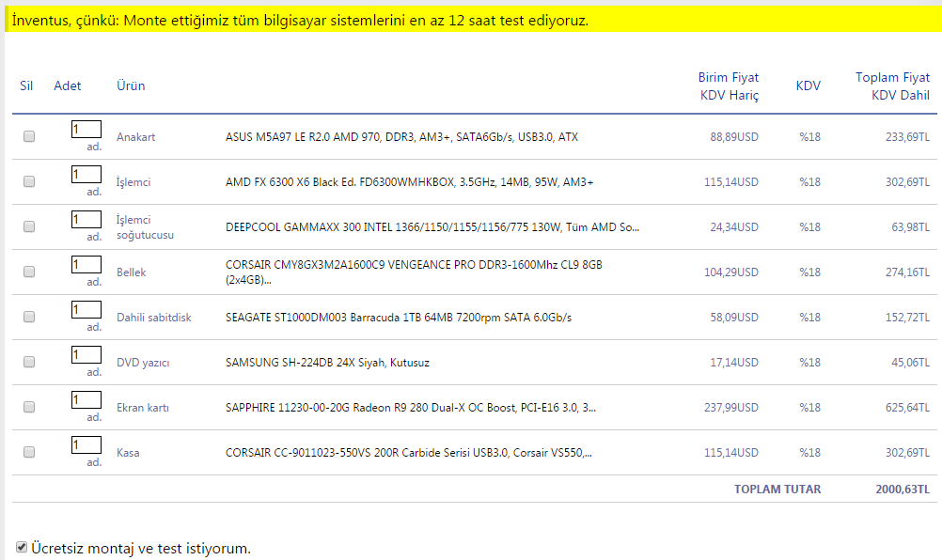Click the SEAGATE ST1000DM003 Barracuda product
This screenshot has height=560, width=942.
click(399, 317)
